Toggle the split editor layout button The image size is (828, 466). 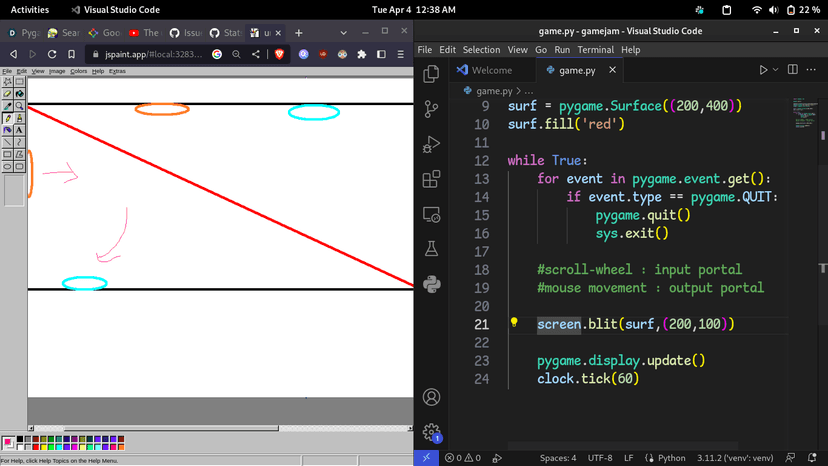(x=792, y=70)
